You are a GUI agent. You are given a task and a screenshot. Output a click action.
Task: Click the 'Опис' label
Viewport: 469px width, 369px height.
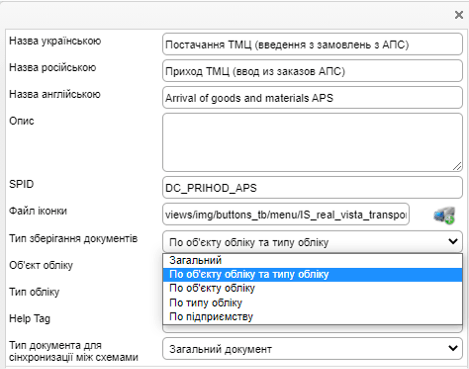tap(22, 121)
